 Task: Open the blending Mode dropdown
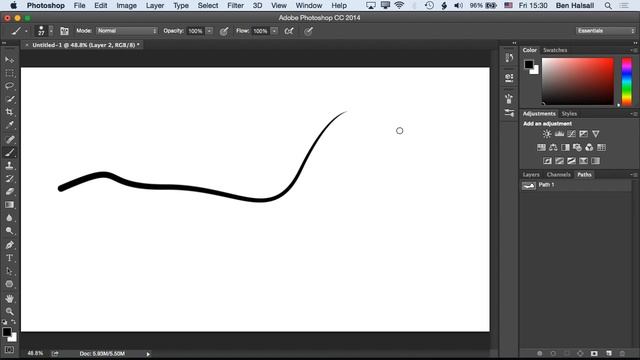[x=127, y=31]
